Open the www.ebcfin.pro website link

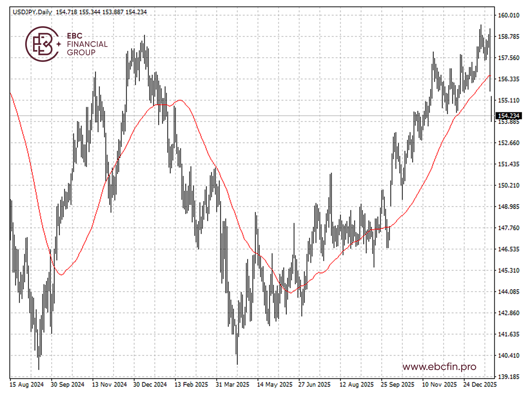tap(439, 366)
